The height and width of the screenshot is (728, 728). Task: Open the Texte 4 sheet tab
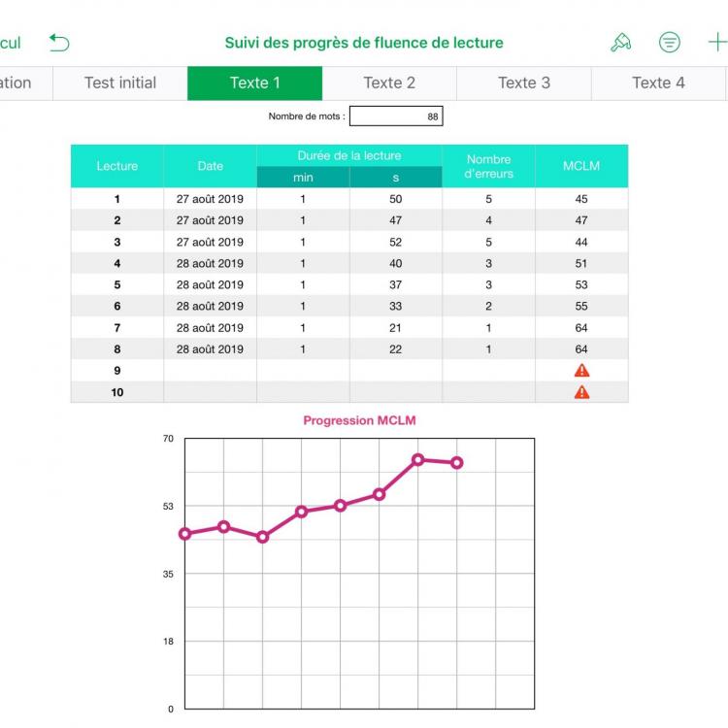click(x=658, y=83)
